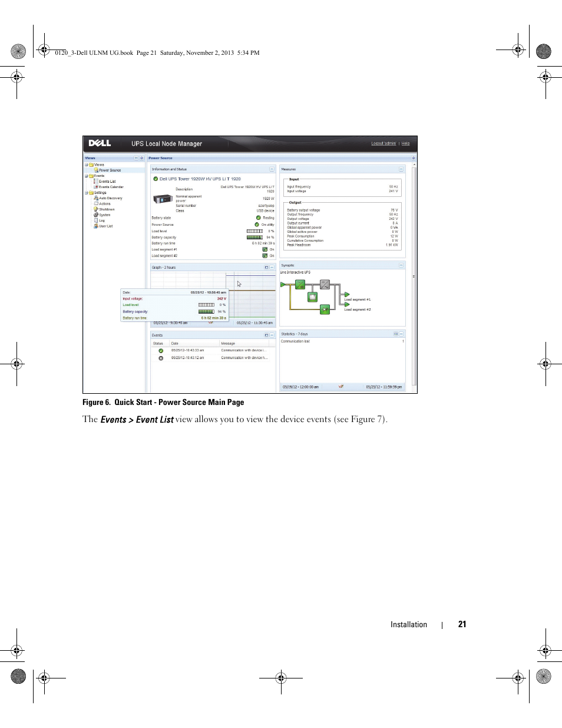Click the User List icon in tree
562x728 pixels.
[x=96, y=226]
